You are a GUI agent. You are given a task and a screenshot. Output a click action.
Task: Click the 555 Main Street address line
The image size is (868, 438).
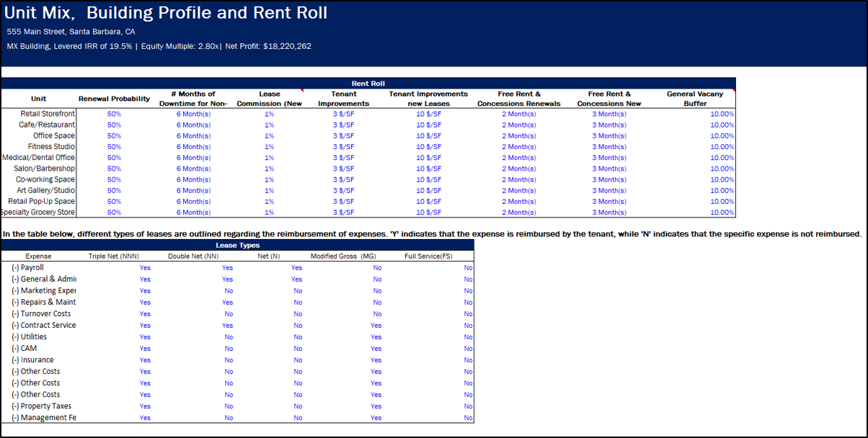coord(71,32)
